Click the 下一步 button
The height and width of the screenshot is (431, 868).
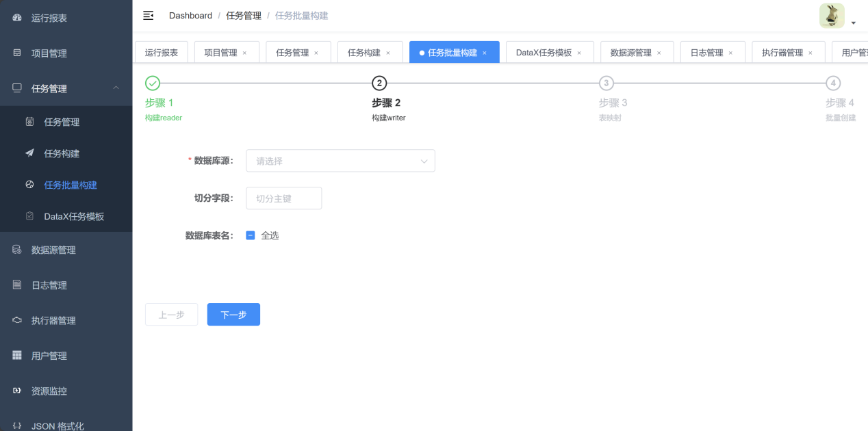point(233,315)
